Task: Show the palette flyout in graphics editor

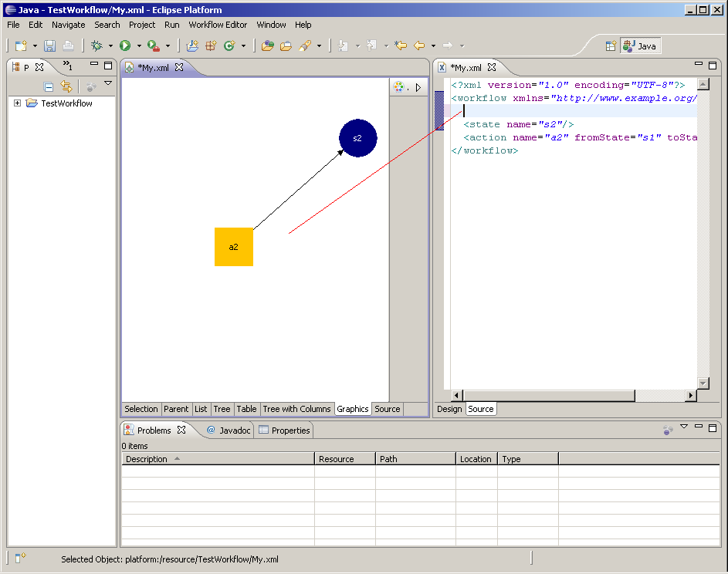Action: [418, 87]
